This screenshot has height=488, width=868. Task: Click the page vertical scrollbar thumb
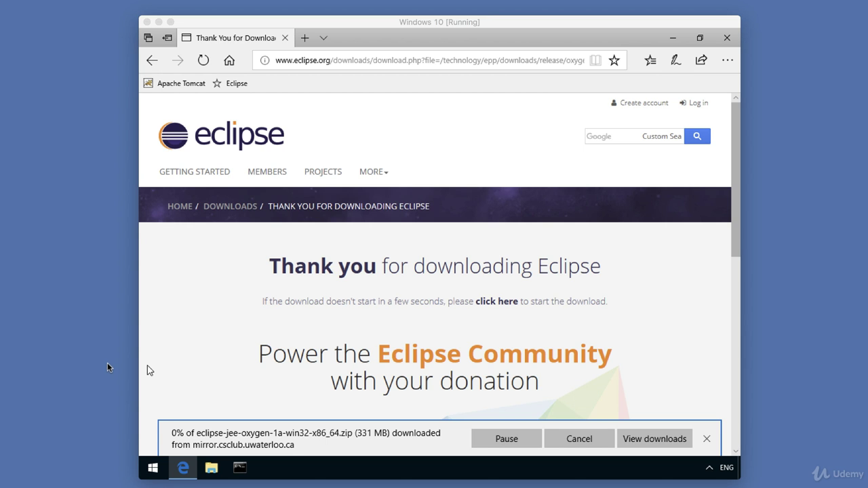pyautogui.click(x=736, y=180)
